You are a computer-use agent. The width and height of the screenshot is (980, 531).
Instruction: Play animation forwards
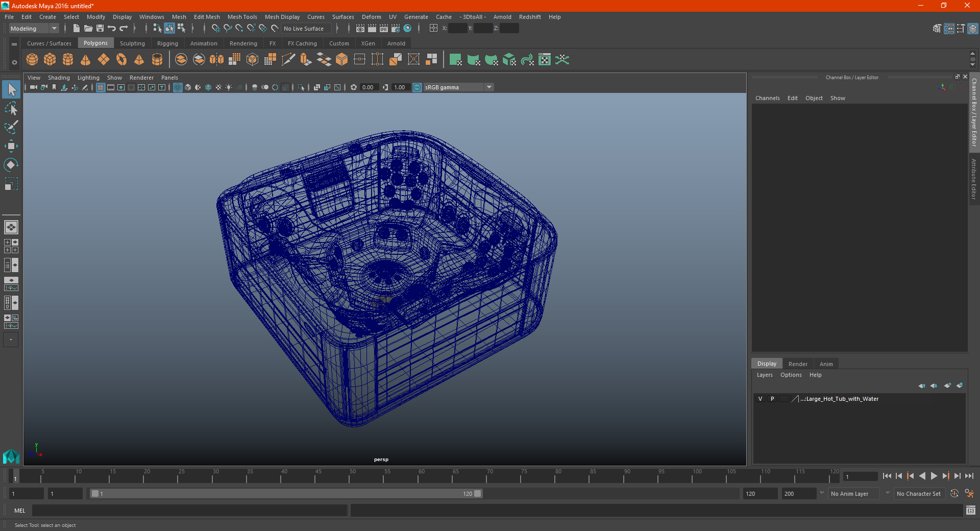[x=934, y=476]
